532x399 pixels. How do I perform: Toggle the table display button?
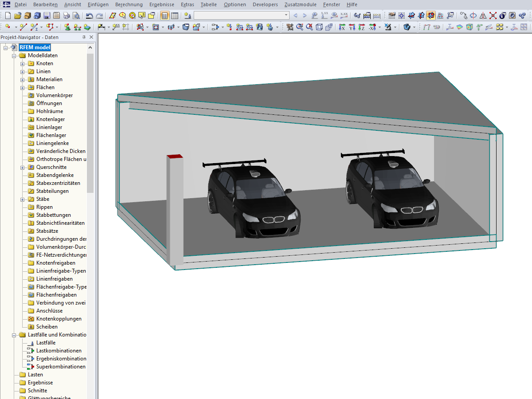click(x=175, y=16)
